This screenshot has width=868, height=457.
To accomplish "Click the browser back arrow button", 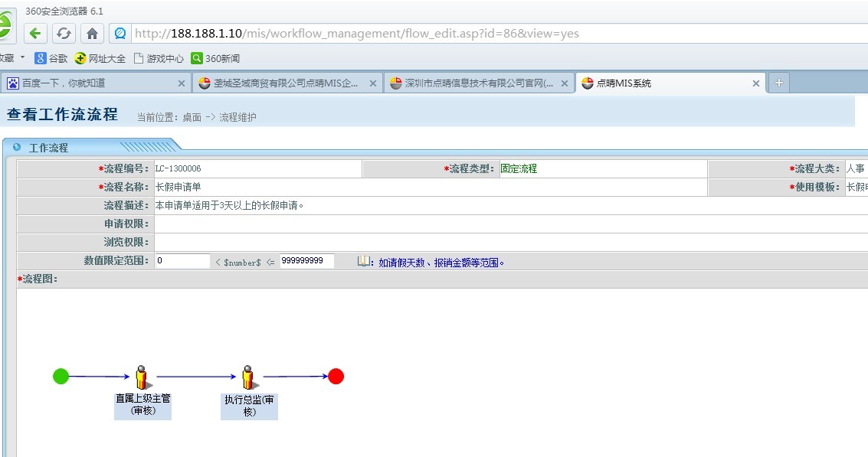I will 35,34.
